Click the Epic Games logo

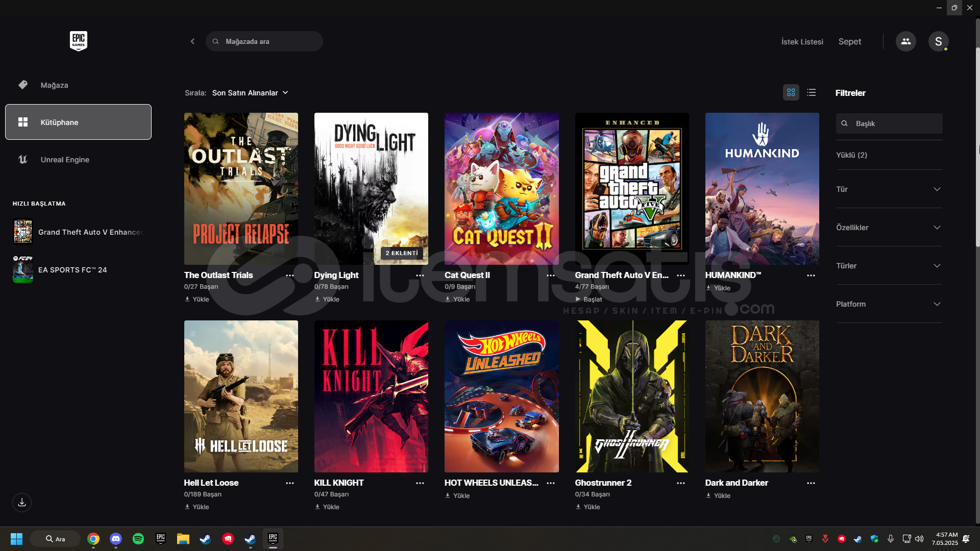[x=78, y=41]
